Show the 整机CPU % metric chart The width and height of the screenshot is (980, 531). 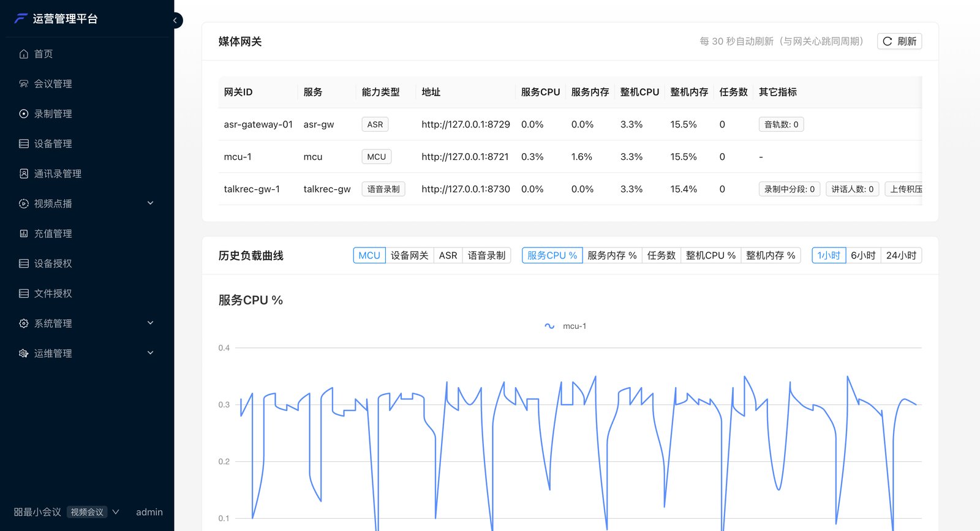pos(711,255)
